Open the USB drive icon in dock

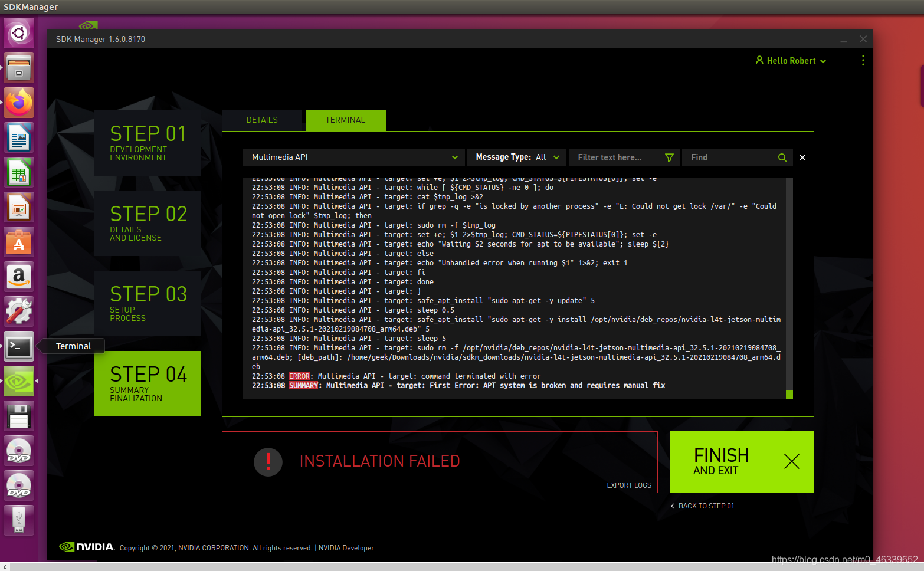click(19, 520)
